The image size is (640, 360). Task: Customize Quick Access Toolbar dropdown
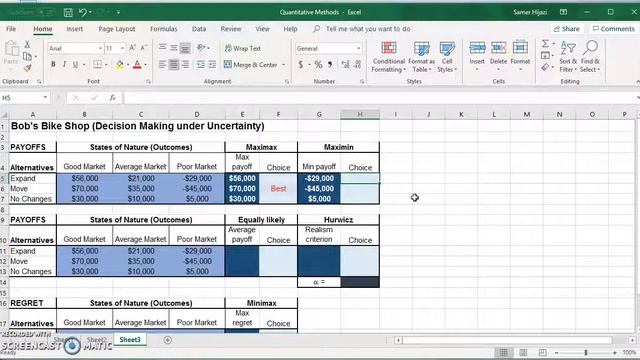(x=118, y=13)
